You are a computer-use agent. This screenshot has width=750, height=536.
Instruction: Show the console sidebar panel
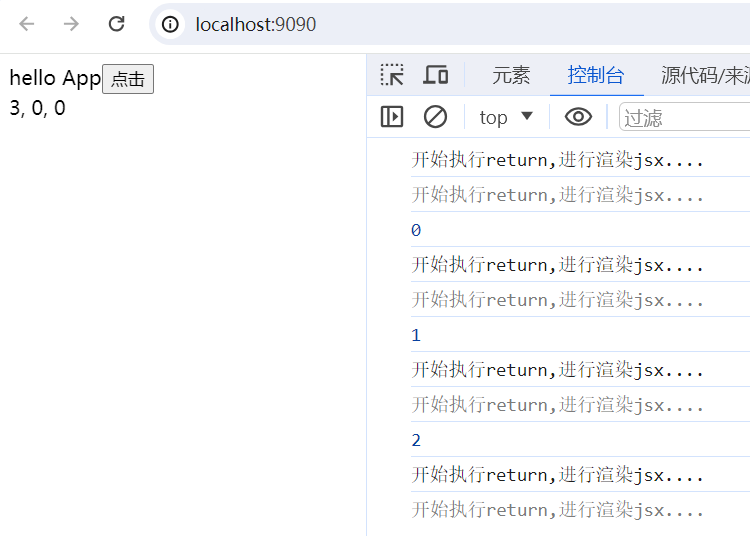click(392, 117)
